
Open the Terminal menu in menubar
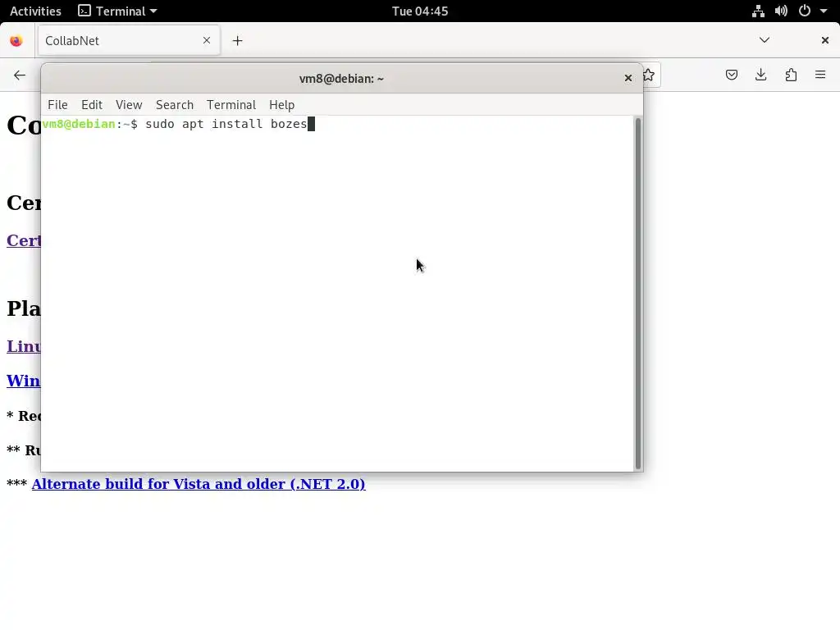click(231, 105)
